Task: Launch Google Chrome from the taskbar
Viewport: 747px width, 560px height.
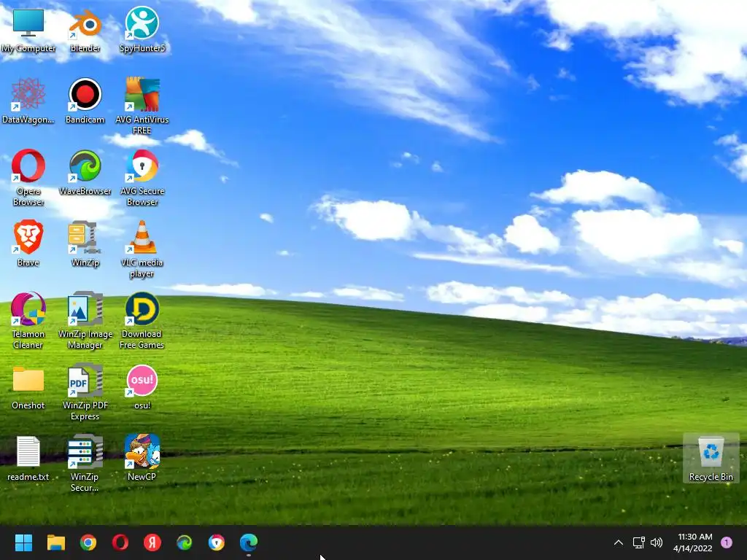Action: [x=88, y=542]
